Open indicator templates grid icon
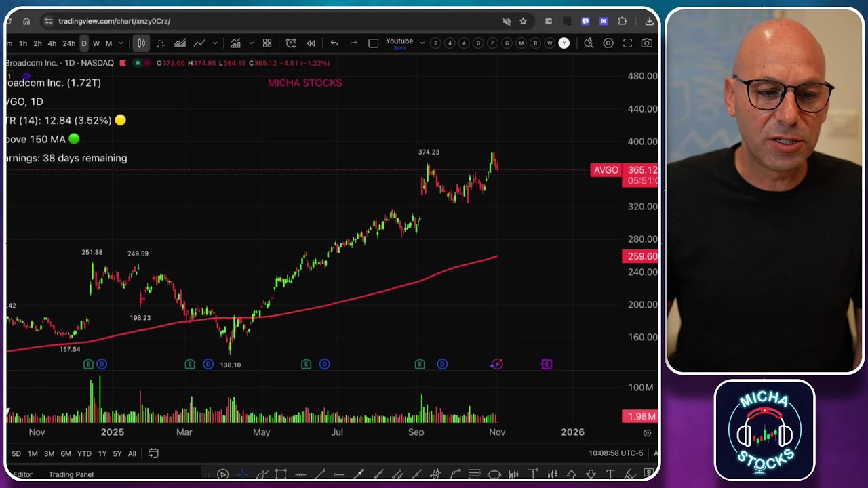Image resolution: width=868 pixels, height=488 pixels. pos(267,43)
